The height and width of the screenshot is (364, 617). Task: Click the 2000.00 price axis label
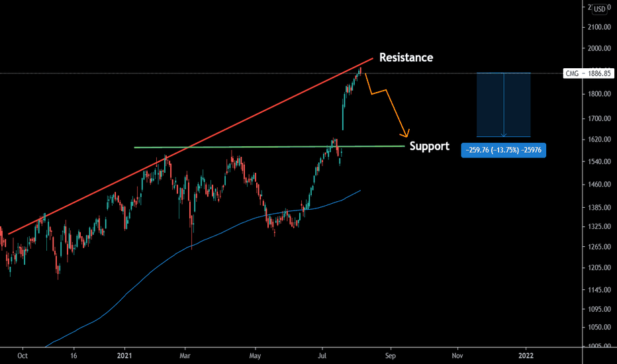(599, 48)
